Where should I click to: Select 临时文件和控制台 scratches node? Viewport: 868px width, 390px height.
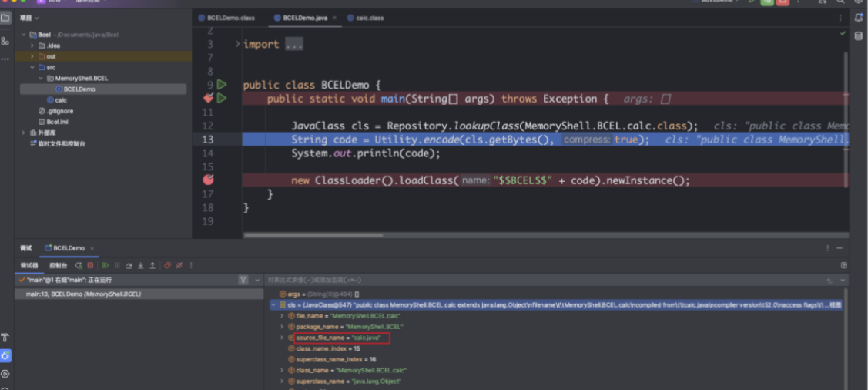(x=58, y=144)
